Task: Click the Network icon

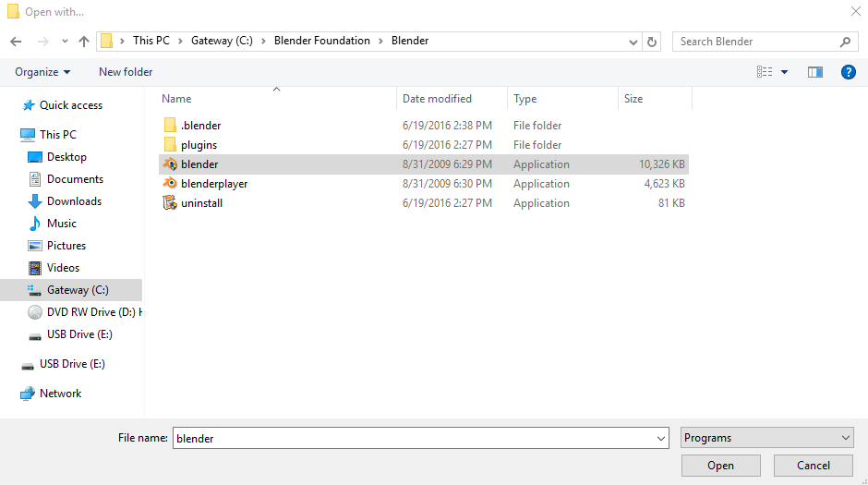Action: tap(28, 394)
